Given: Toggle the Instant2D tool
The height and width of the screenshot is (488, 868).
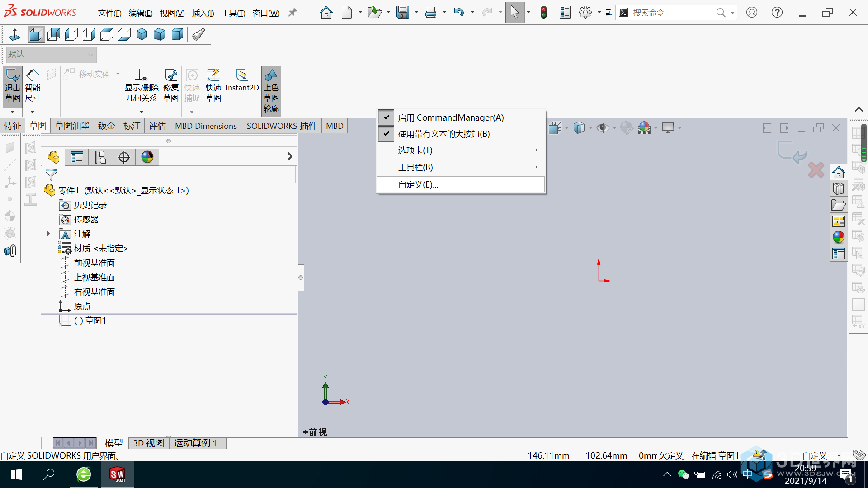Looking at the screenshot, I should (242, 80).
